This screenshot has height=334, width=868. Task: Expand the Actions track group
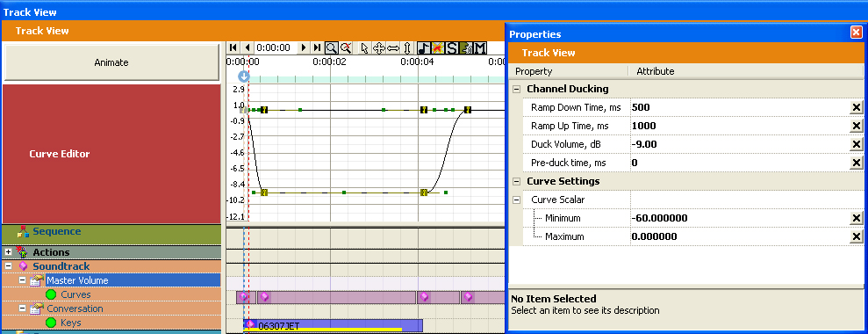(8, 252)
